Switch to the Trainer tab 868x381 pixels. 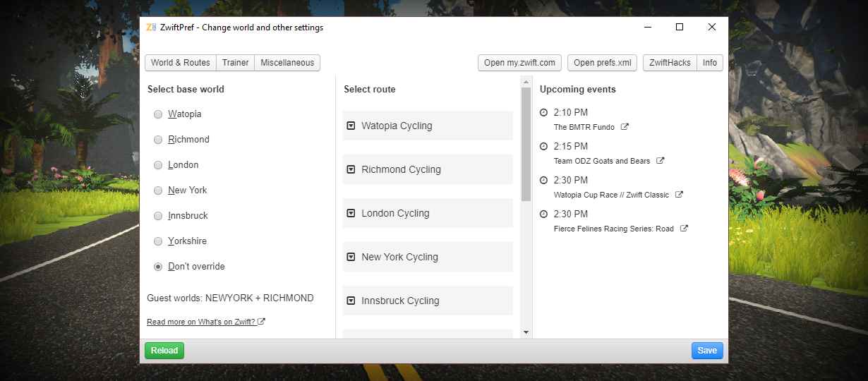(235, 63)
